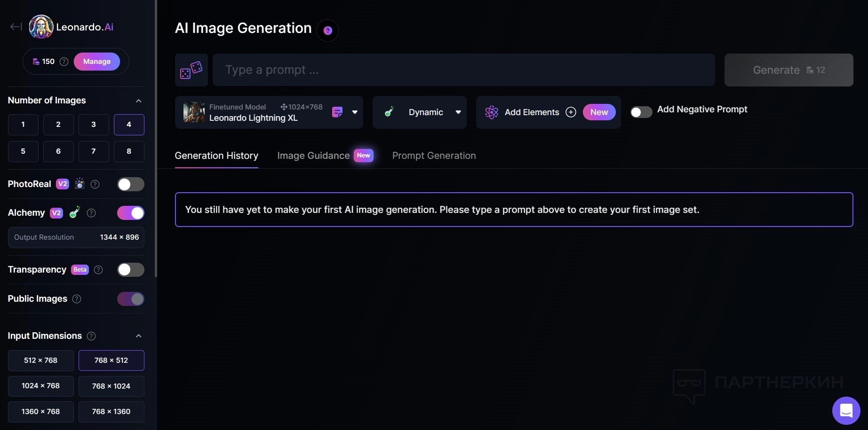Collapse the Number of Images section

(x=138, y=101)
